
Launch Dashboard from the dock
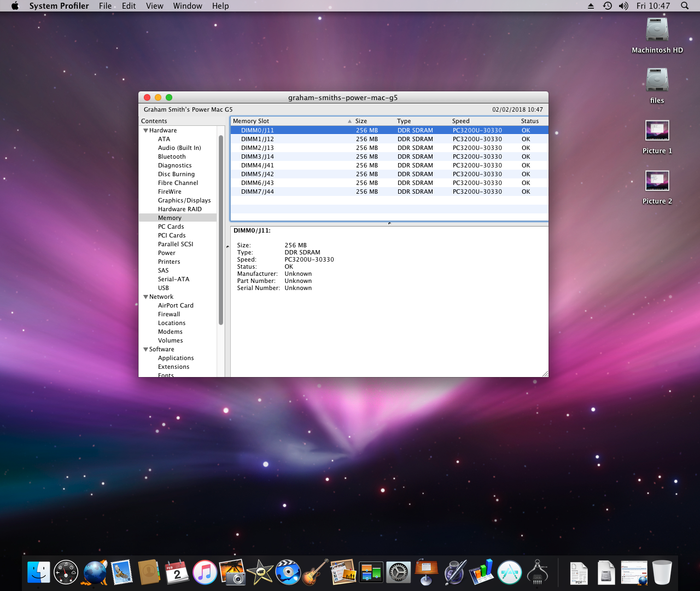coord(66,572)
